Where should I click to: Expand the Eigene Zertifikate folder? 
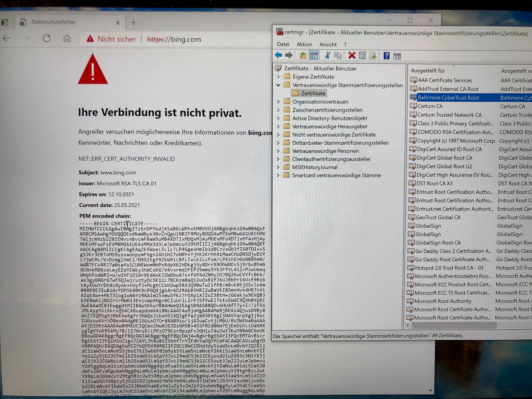tap(279, 77)
